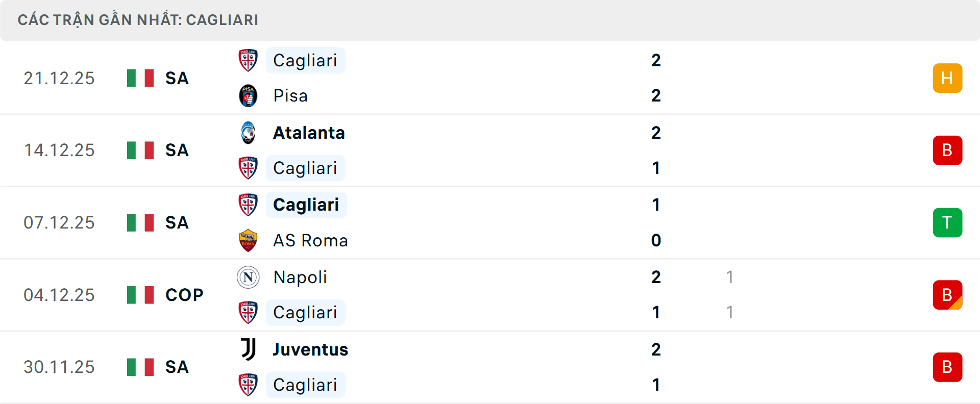Click the 07.12.25 match date
The image size is (980, 404).
pyautogui.click(x=59, y=222)
